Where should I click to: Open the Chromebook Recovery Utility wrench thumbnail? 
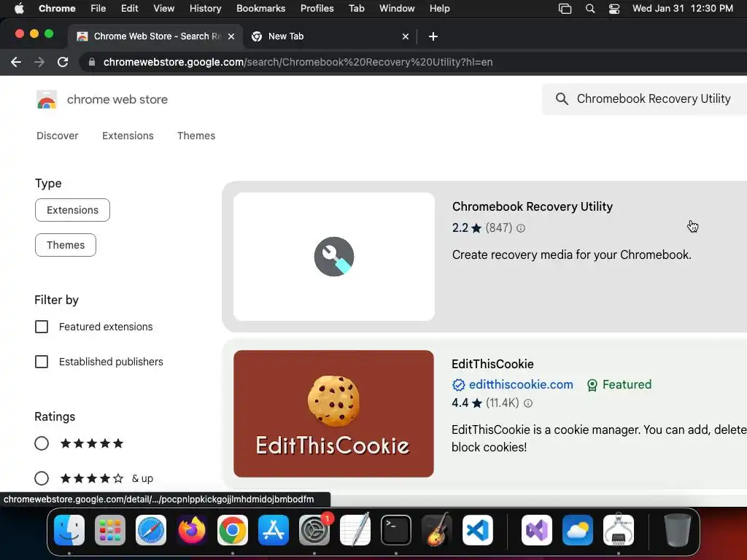[334, 257]
